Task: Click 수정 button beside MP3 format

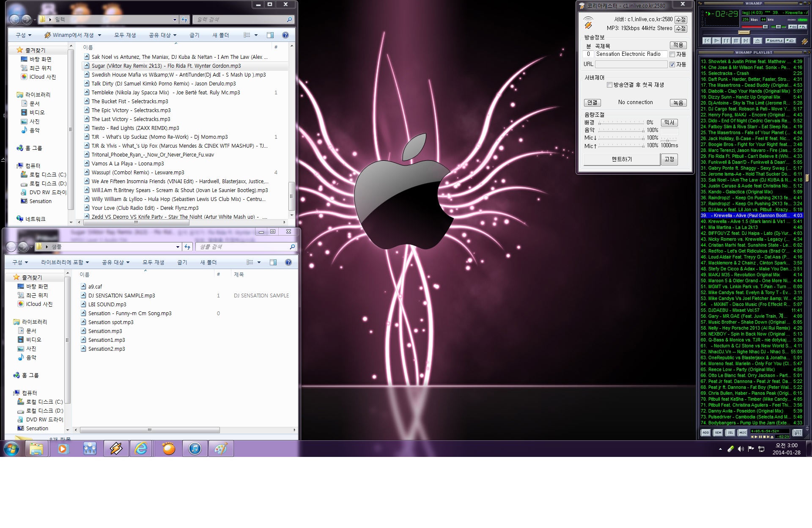Action: [x=681, y=28]
